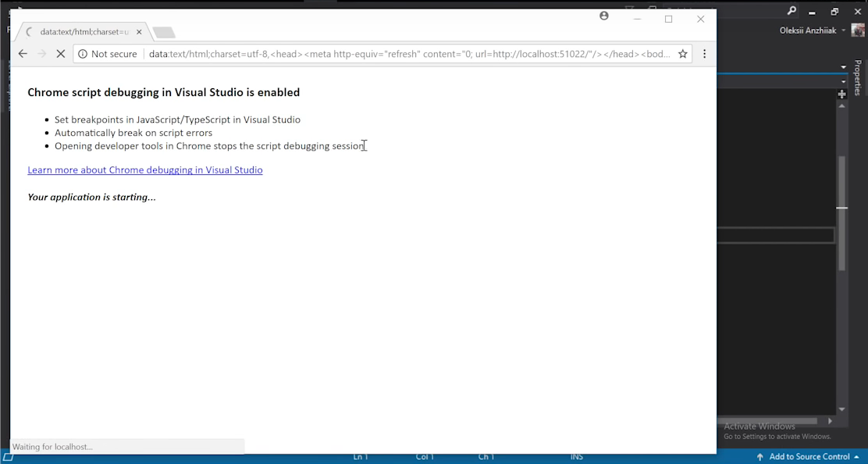Bookmark this page with the star icon

pos(682,54)
